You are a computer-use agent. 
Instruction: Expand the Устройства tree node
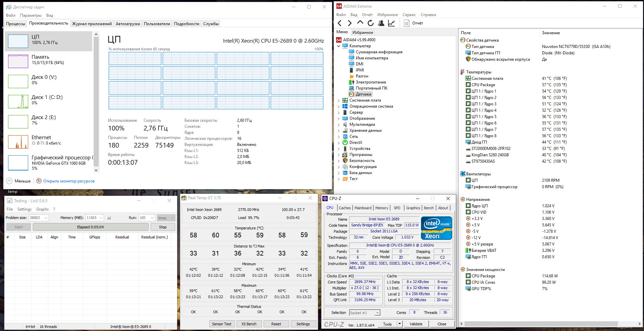[x=338, y=149]
